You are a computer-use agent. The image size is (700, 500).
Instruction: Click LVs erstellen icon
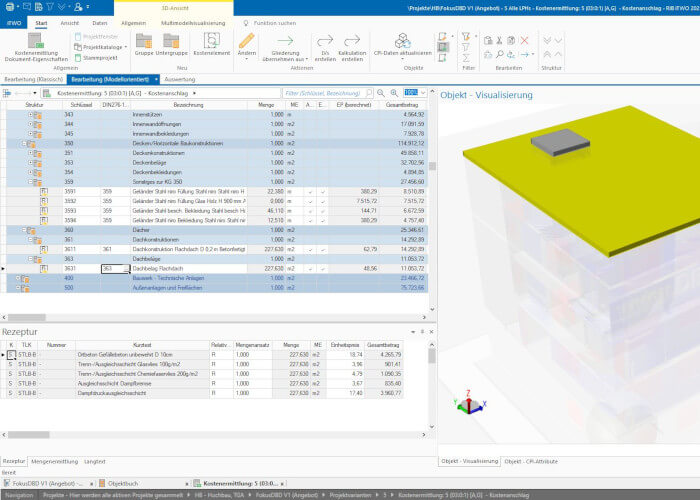(x=325, y=41)
